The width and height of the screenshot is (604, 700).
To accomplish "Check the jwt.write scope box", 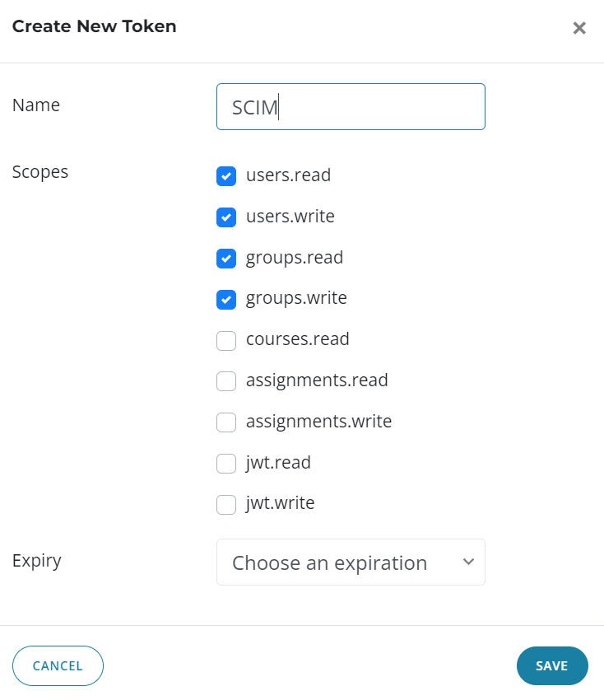I will pyautogui.click(x=226, y=504).
